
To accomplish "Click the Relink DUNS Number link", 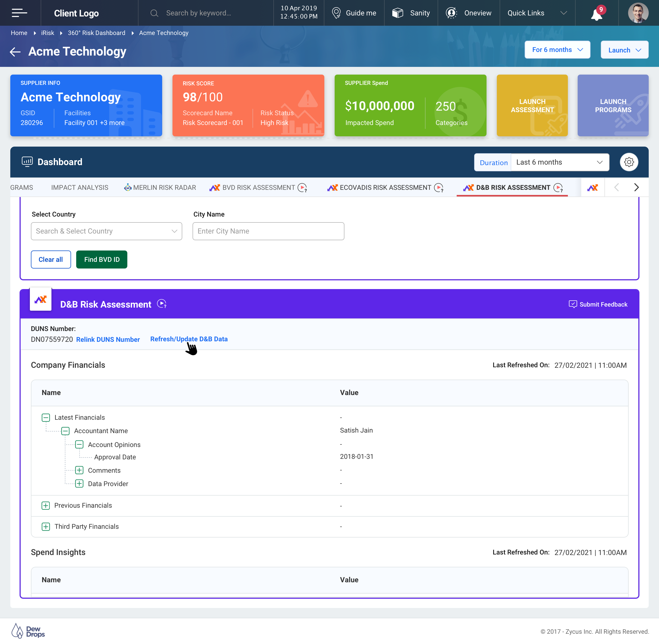I will (x=108, y=339).
